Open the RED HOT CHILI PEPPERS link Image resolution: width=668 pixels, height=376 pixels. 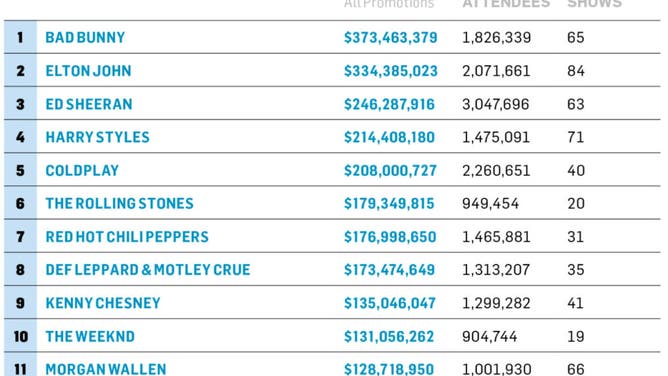coord(127,237)
